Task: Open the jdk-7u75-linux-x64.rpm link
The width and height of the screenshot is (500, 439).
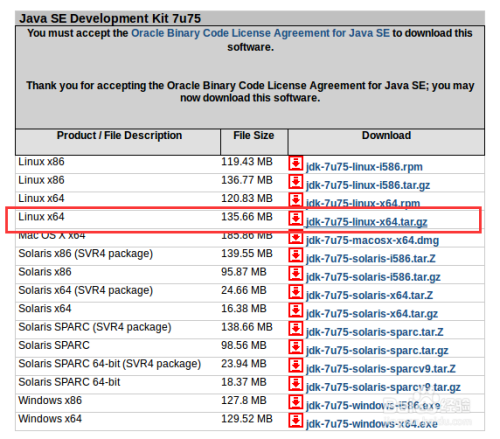Action: click(363, 203)
